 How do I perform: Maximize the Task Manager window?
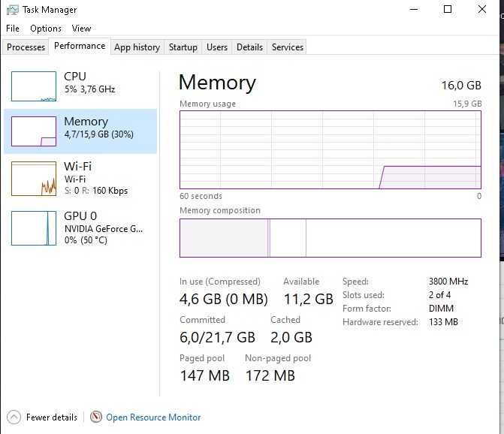click(448, 9)
